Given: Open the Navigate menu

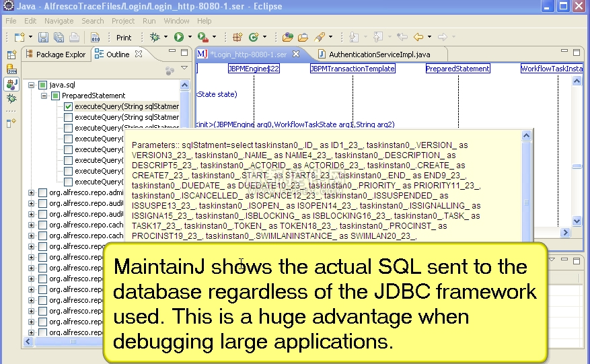Looking at the screenshot, I should coord(59,21).
